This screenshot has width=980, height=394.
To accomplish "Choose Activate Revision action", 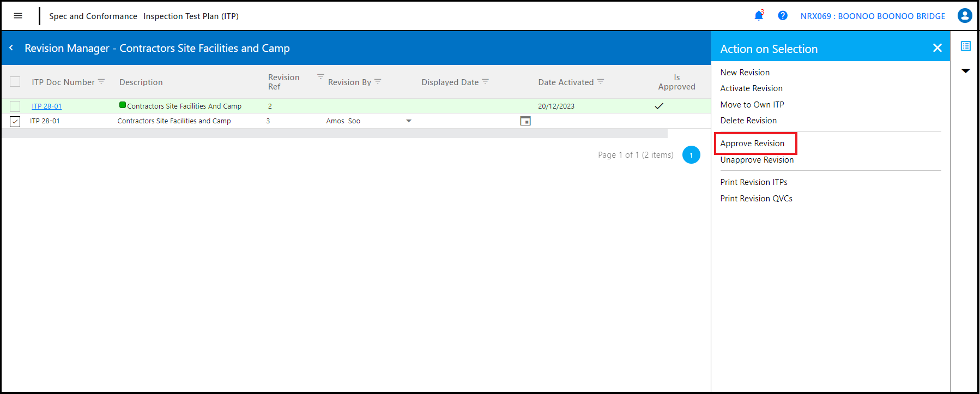I will click(751, 88).
